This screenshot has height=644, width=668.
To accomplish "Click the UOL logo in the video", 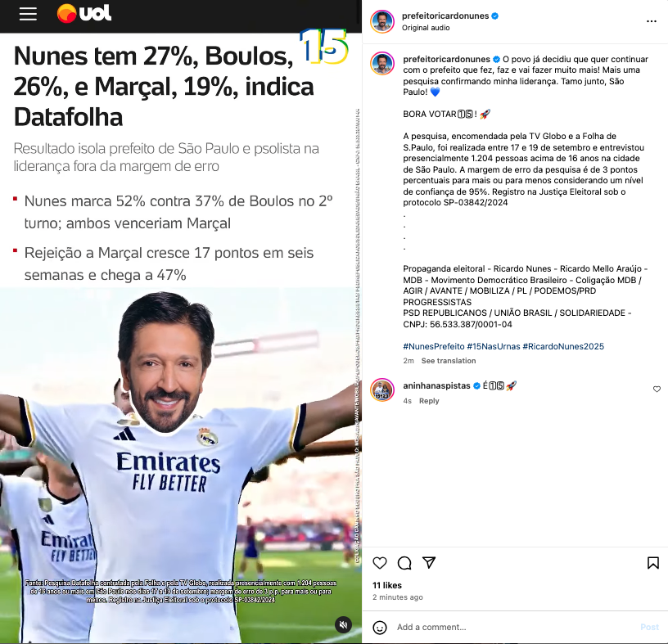I will (x=84, y=13).
